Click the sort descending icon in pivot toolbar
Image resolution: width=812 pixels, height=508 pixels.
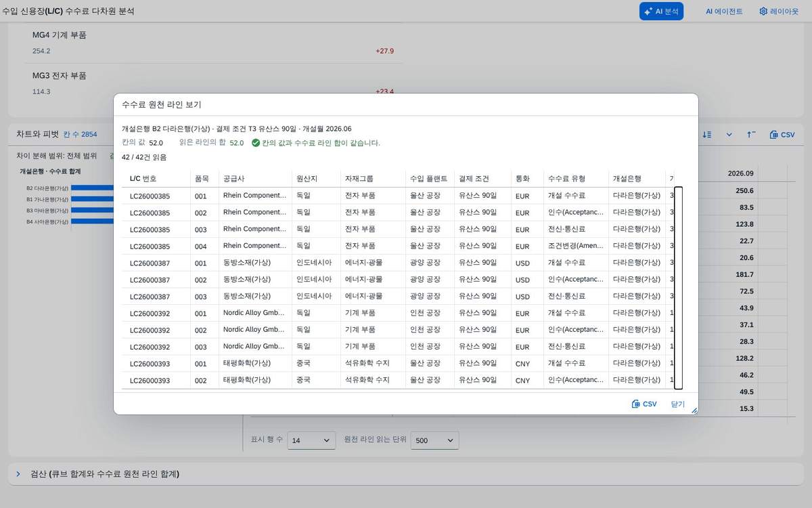point(707,135)
